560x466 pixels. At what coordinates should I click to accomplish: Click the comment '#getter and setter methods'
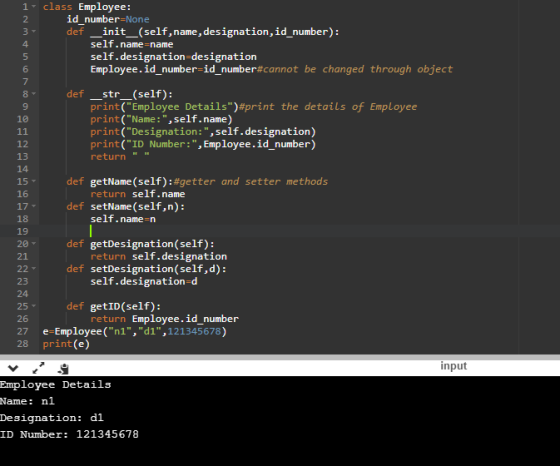tap(251, 182)
